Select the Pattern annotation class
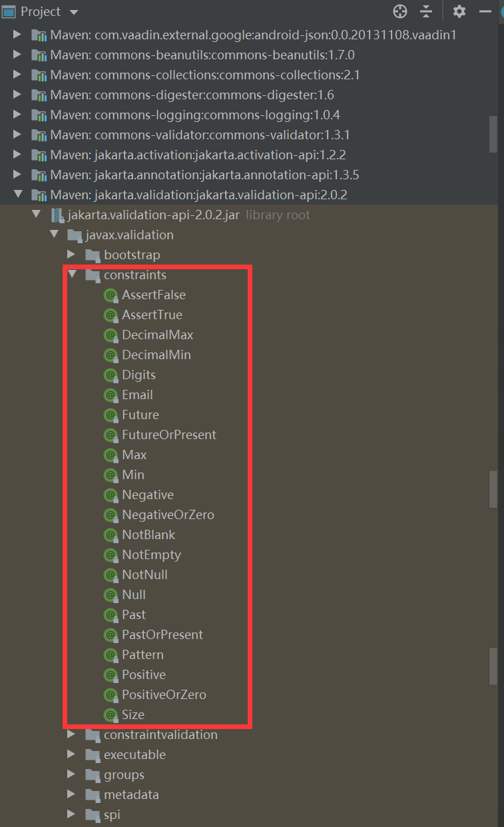Viewport: 504px width, 827px height. pos(142,654)
